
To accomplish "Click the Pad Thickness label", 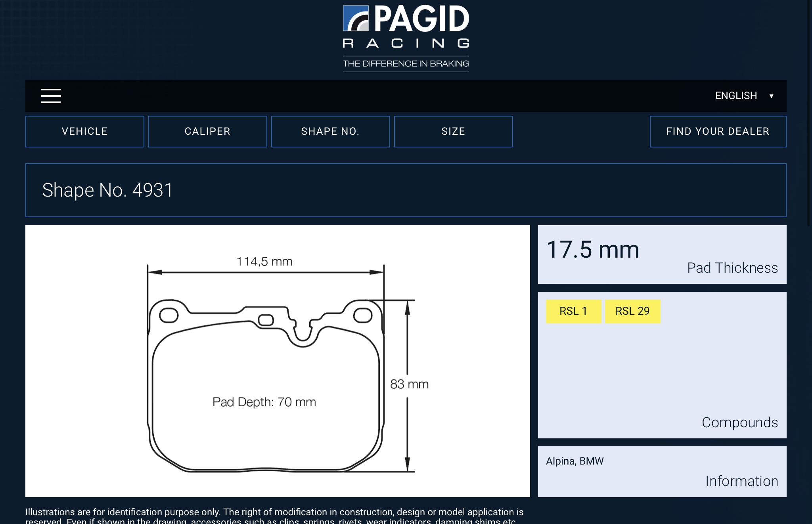I will (733, 268).
